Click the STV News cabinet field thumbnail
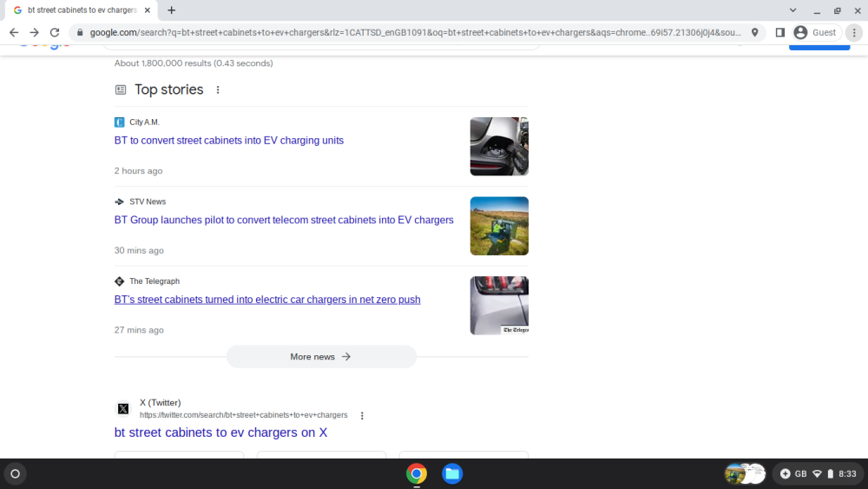The height and width of the screenshot is (489, 868). click(499, 226)
